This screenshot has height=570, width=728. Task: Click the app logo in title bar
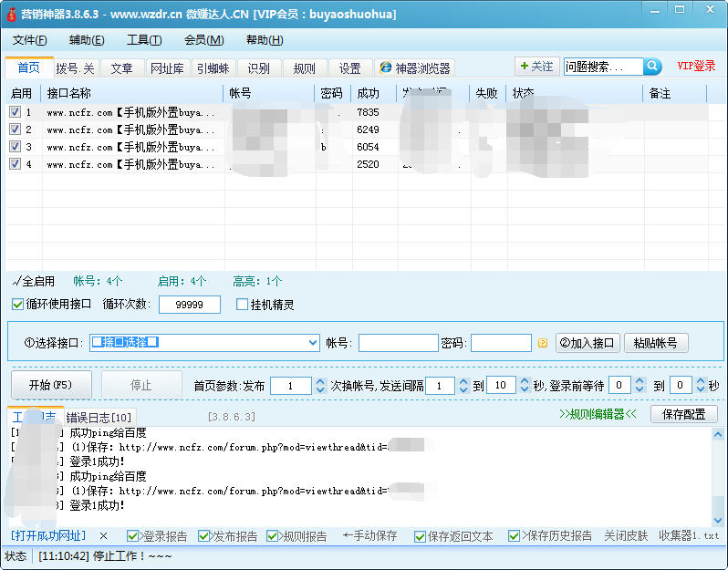11,14
